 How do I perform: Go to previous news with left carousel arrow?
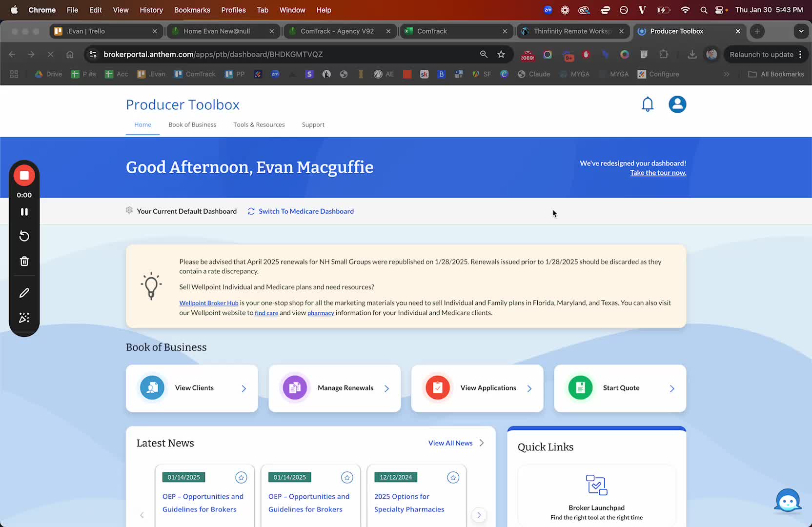point(142,515)
